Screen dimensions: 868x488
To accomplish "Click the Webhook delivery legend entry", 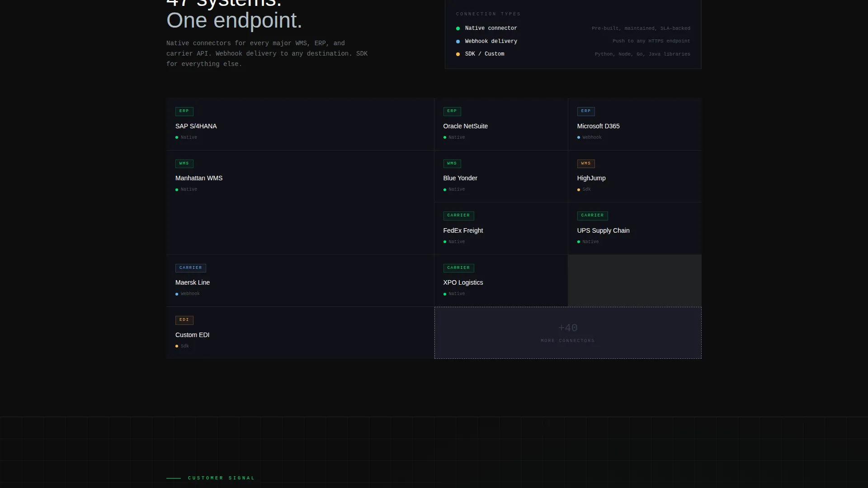I will pyautogui.click(x=573, y=41).
